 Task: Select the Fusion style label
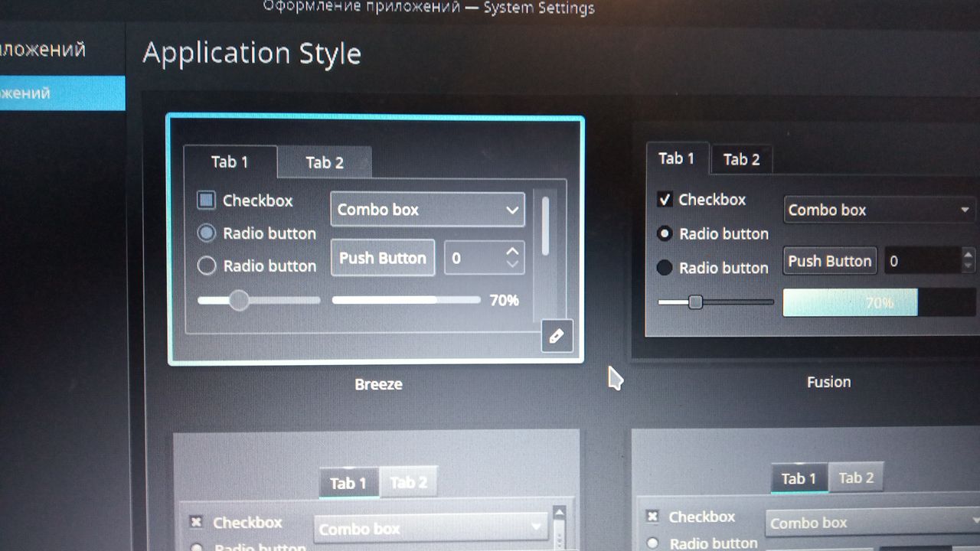(828, 382)
